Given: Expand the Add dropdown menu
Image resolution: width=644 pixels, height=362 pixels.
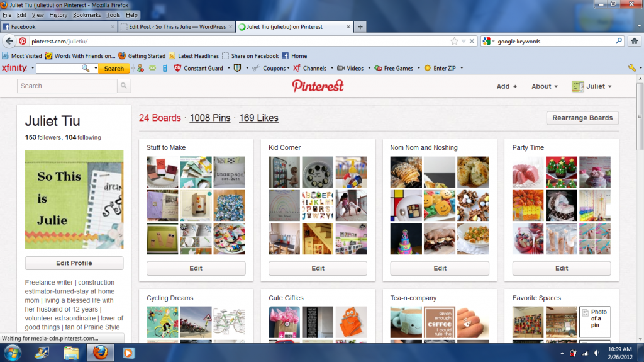Looking at the screenshot, I should [x=507, y=86].
